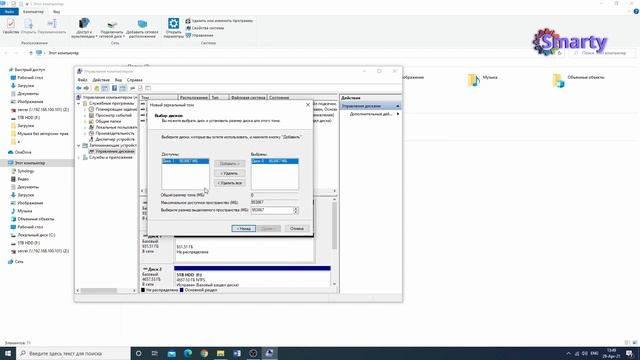Open Объемные объекты folder in Explorer window

(x=578, y=80)
